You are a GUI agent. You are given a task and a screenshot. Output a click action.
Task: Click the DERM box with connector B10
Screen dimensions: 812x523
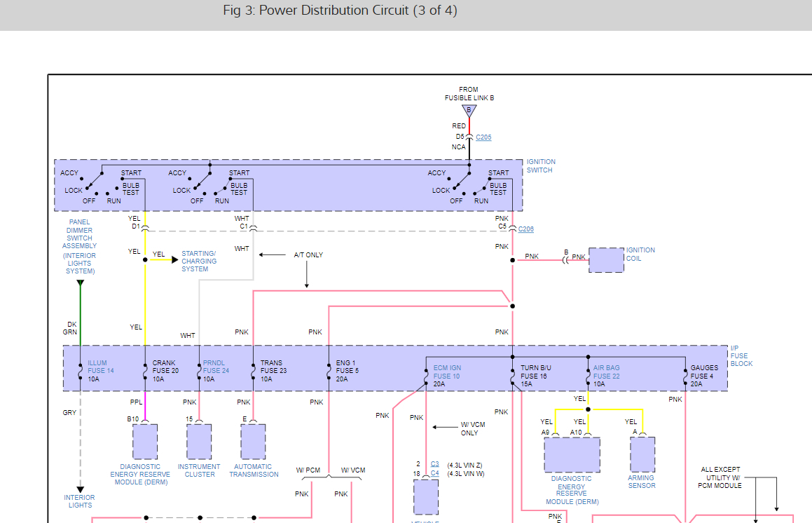click(x=145, y=442)
